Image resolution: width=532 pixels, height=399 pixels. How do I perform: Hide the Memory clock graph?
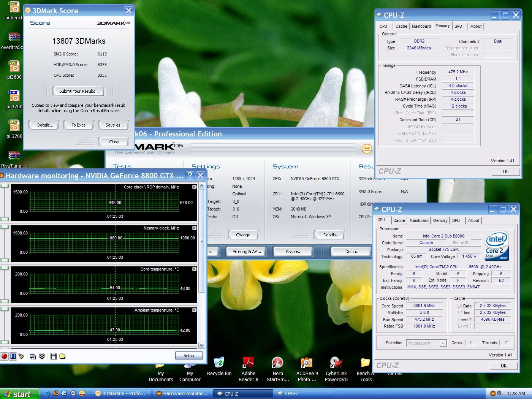pyautogui.click(x=194, y=228)
